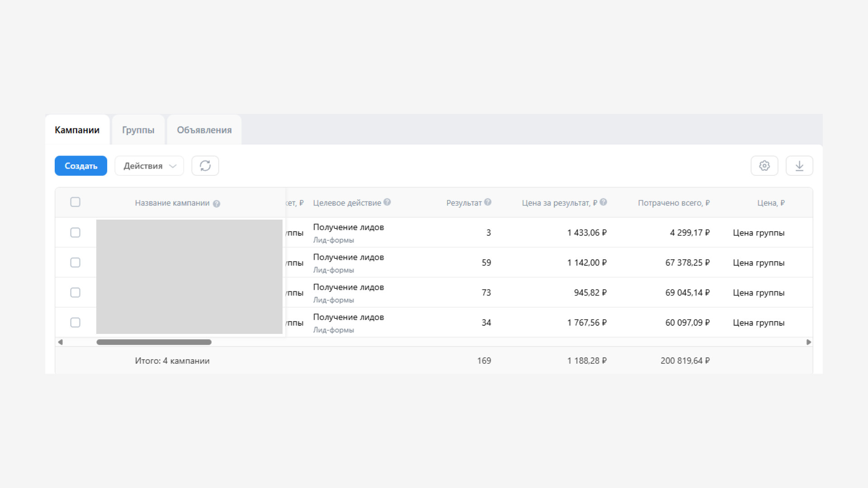Click the scroll left arrow icon
The width and height of the screenshot is (868, 488).
click(x=60, y=342)
